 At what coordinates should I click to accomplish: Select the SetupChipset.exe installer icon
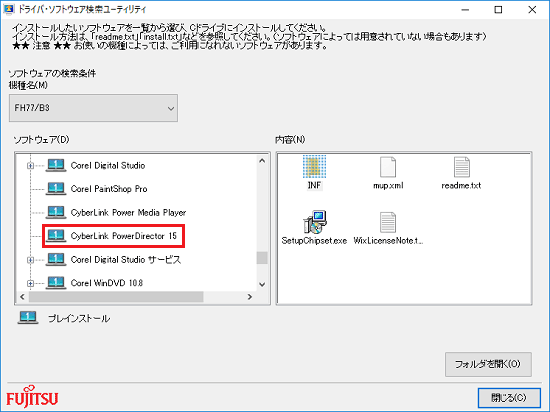coord(315,222)
